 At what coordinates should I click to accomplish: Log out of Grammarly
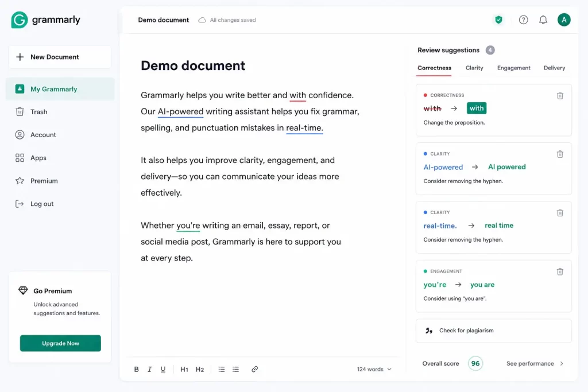pos(41,204)
